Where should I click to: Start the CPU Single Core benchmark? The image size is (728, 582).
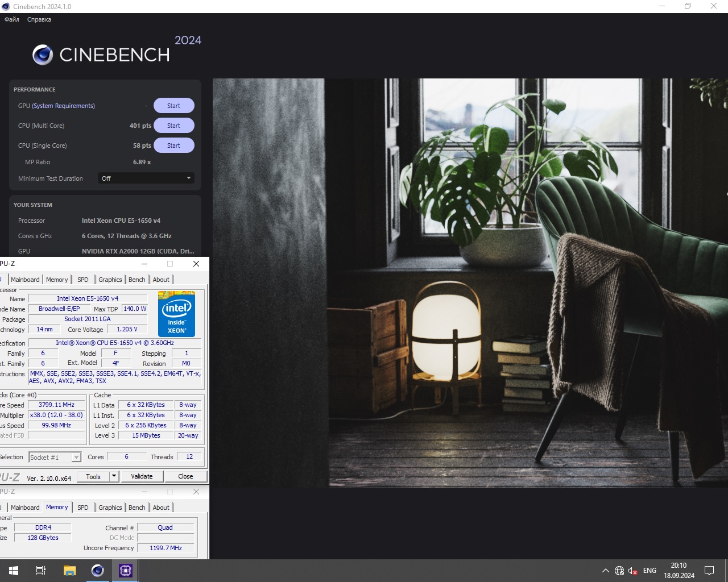(x=173, y=145)
